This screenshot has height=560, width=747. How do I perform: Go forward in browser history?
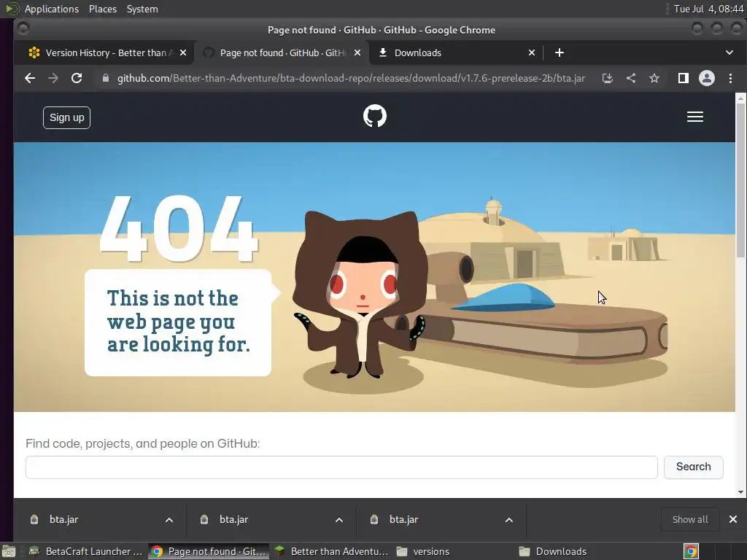click(53, 78)
